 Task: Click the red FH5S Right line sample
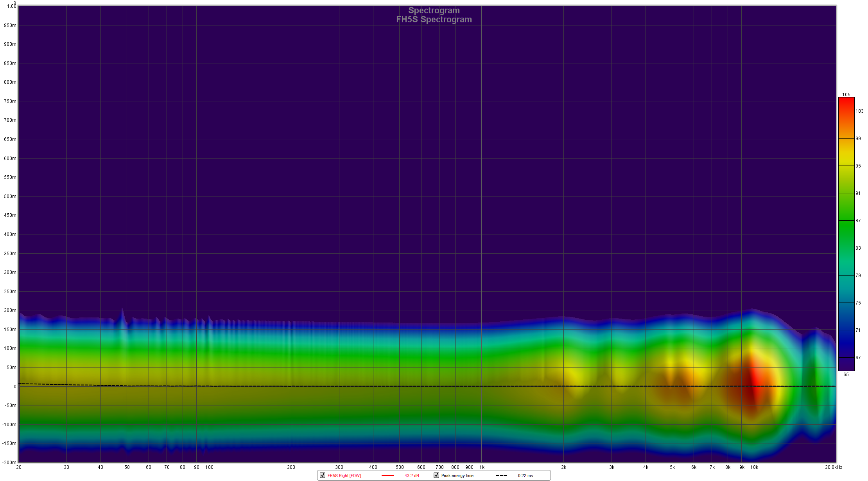(x=387, y=476)
